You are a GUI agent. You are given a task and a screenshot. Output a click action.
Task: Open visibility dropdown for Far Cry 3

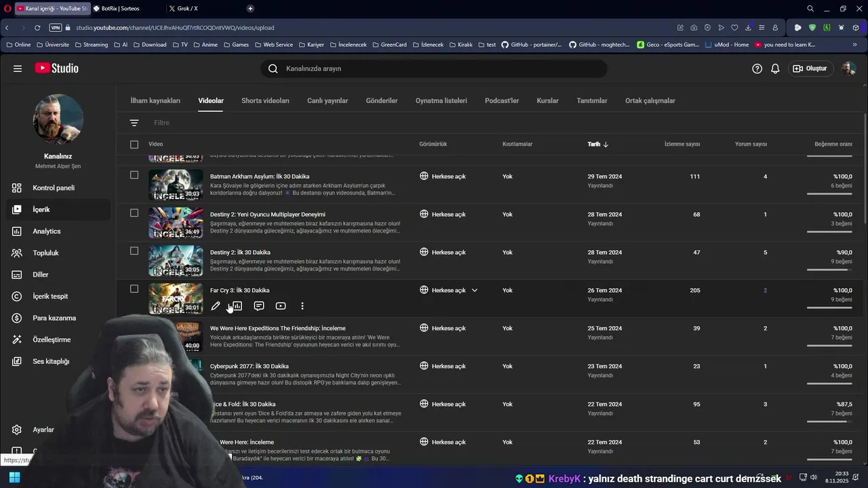[475, 290]
